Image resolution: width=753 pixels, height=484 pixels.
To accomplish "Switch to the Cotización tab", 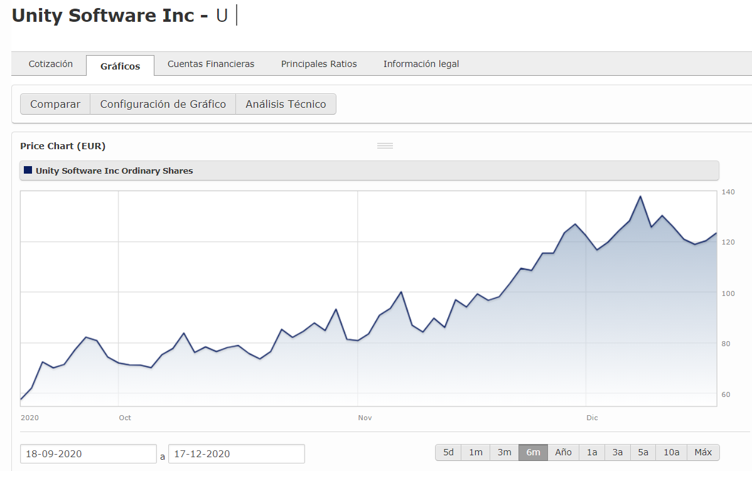I will pyautogui.click(x=50, y=64).
